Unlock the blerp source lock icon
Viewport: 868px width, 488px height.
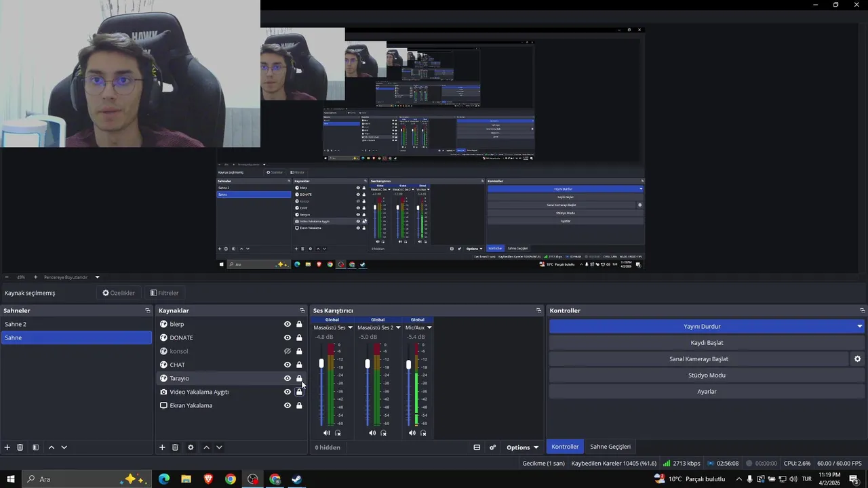click(299, 324)
